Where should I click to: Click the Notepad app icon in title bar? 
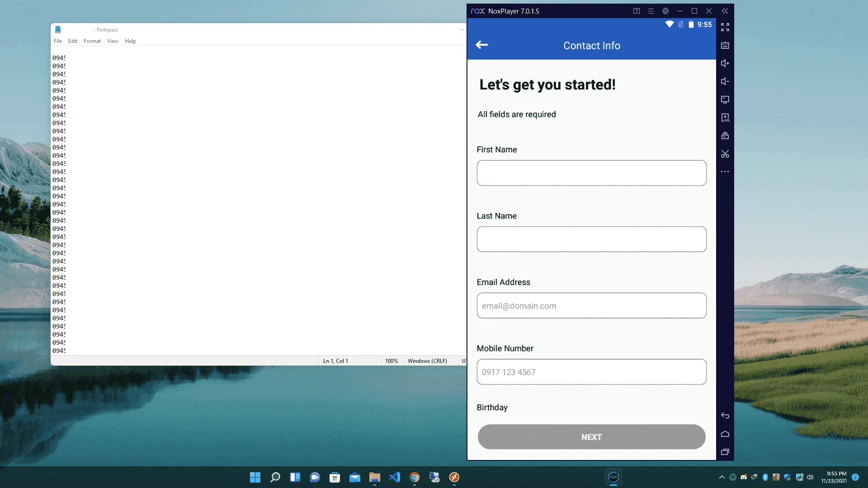pos(58,29)
